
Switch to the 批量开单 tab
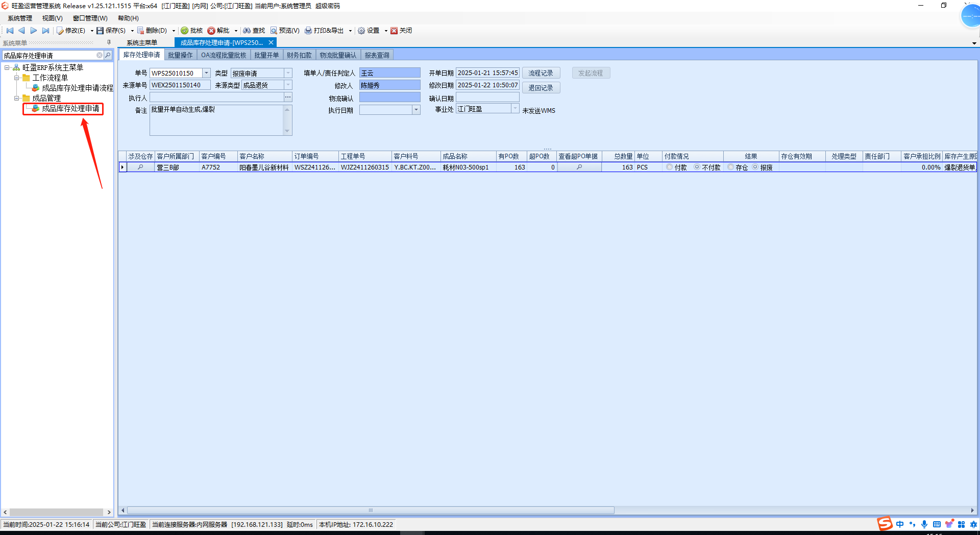coord(266,55)
